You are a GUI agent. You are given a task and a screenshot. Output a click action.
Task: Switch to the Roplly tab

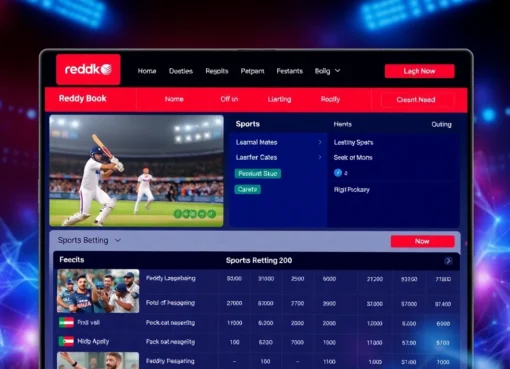coord(330,99)
